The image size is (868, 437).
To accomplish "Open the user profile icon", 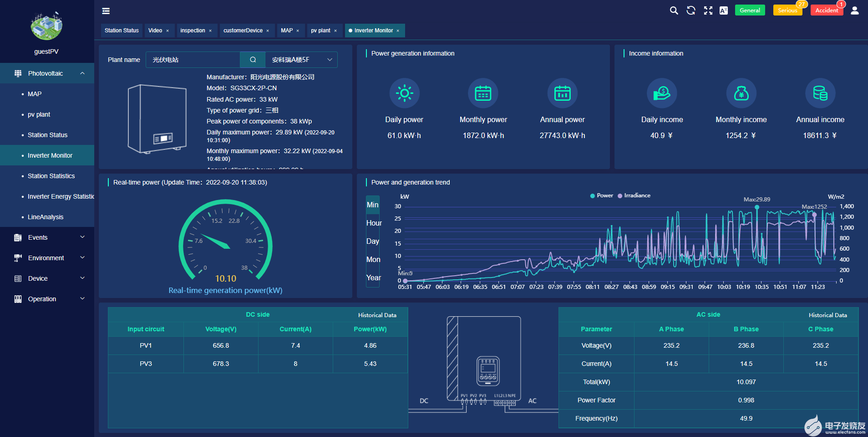I will point(855,10).
